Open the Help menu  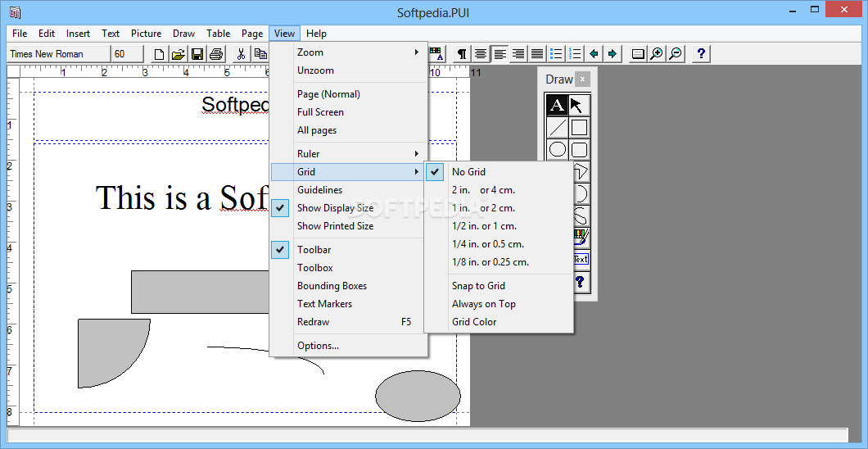click(316, 34)
